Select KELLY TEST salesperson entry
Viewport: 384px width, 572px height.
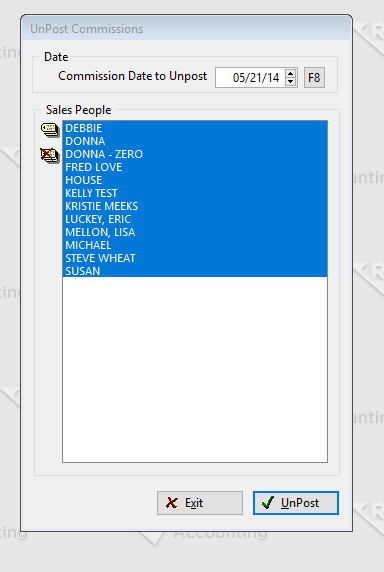pos(195,193)
